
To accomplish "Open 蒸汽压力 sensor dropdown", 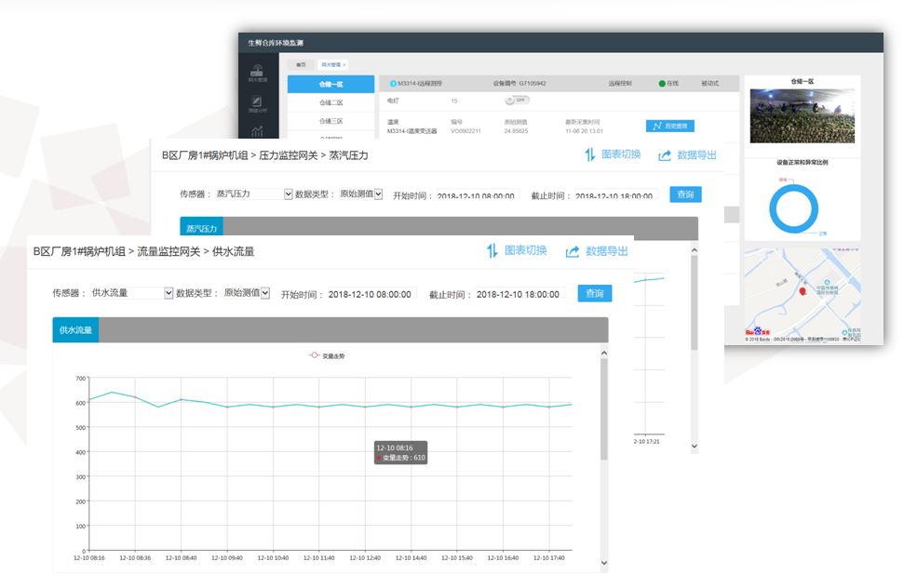I will (x=287, y=194).
